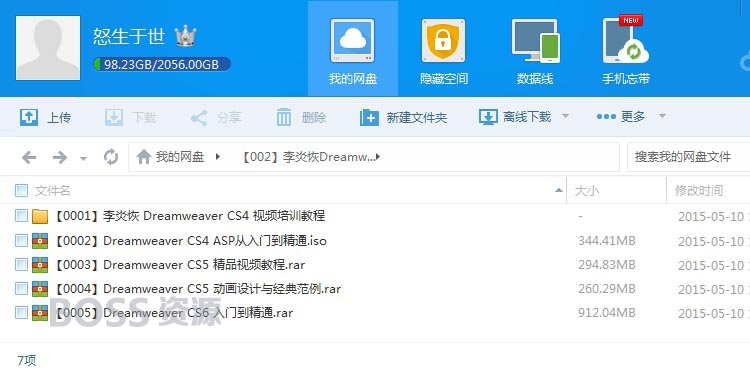Image resolution: width=750 pixels, height=377 pixels.
Task: Select 【0003】Dreamweaver CS5 精品视频教程.rar
Action: [179, 264]
